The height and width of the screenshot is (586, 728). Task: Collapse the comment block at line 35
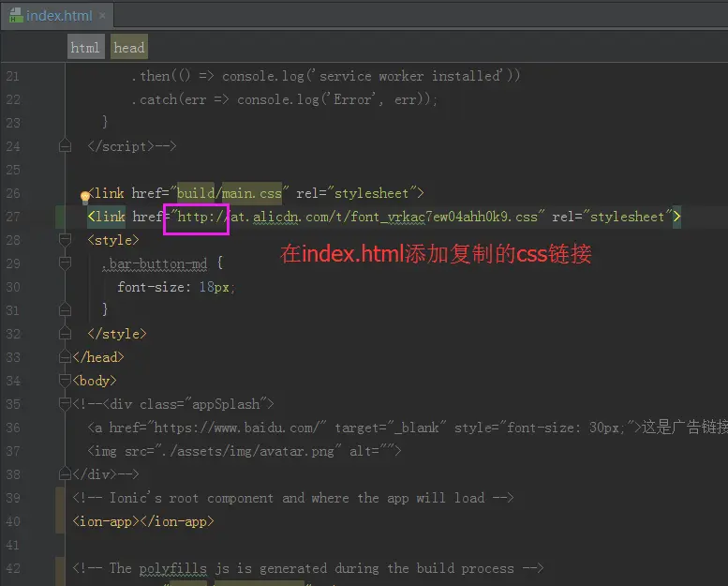click(65, 404)
